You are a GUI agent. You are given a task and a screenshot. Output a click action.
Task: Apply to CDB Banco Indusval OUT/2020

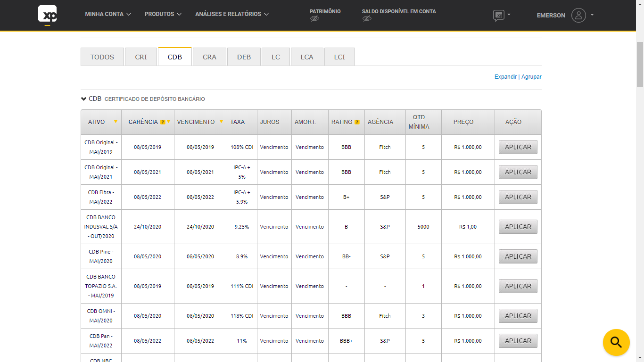click(518, 227)
